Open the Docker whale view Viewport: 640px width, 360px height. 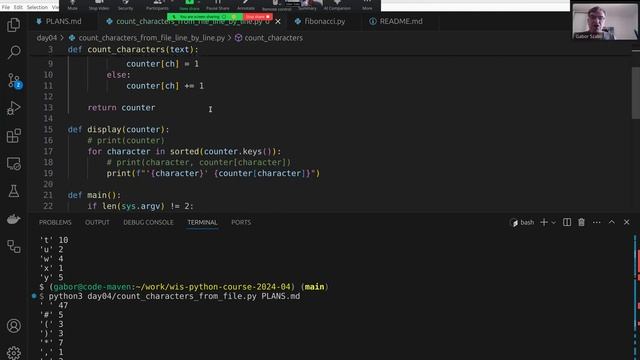[13, 219]
